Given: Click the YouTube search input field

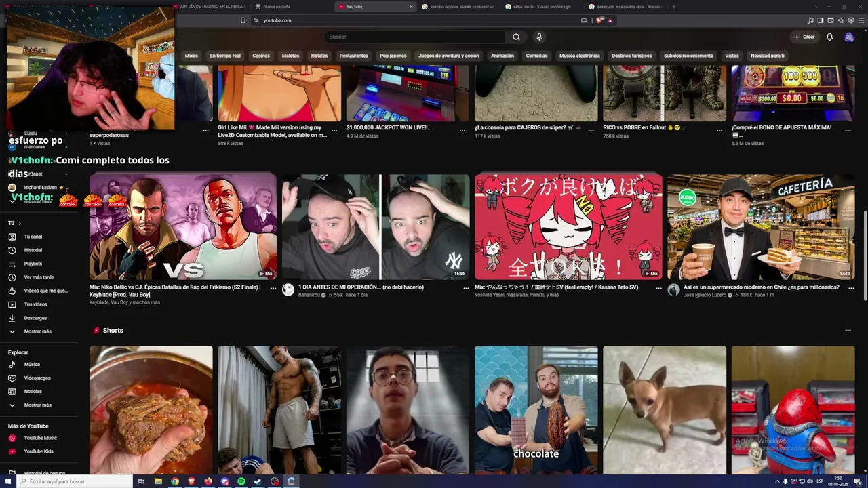Looking at the screenshot, I should (415, 37).
